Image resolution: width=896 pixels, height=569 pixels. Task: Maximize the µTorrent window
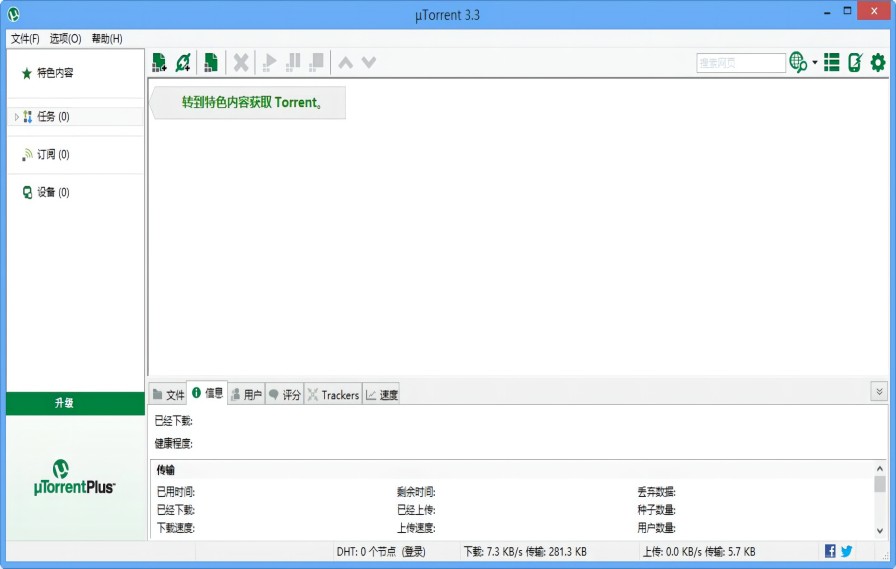tap(847, 11)
